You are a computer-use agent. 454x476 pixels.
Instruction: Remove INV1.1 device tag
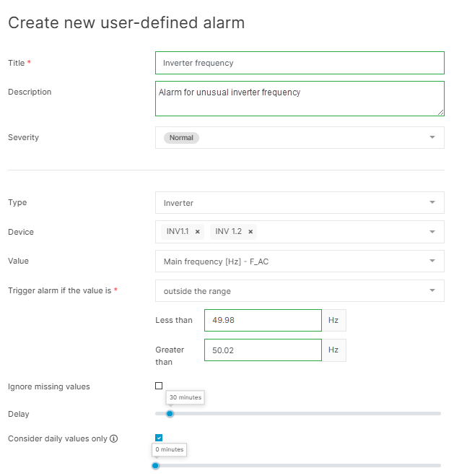point(197,232)
